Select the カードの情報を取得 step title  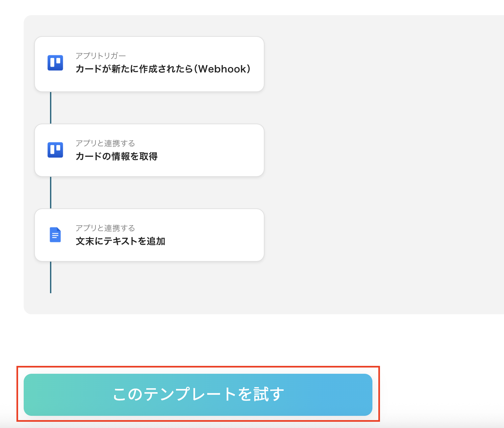pyautogui.click(x=116, y=156)
